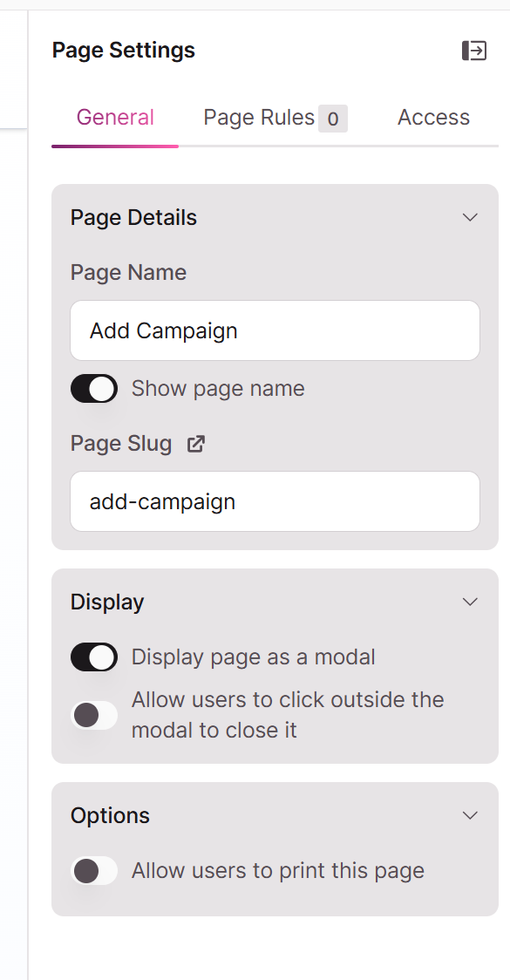Enable Allow users to print switch
The width and height of the screenshot is (510, 980).
coord(94,871)
